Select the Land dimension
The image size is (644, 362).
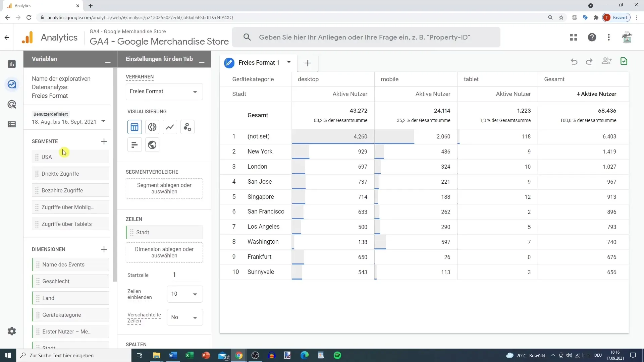70,298
